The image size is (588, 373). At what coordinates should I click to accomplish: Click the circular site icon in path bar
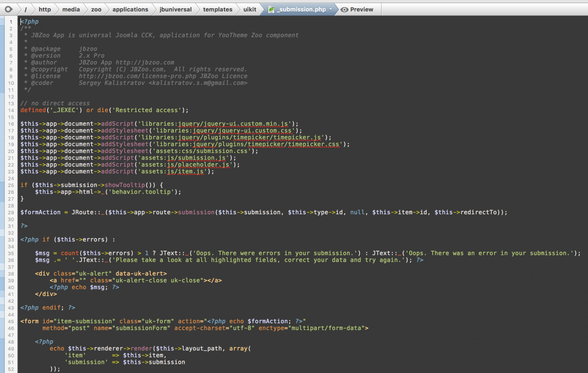(x=8, y=9)
